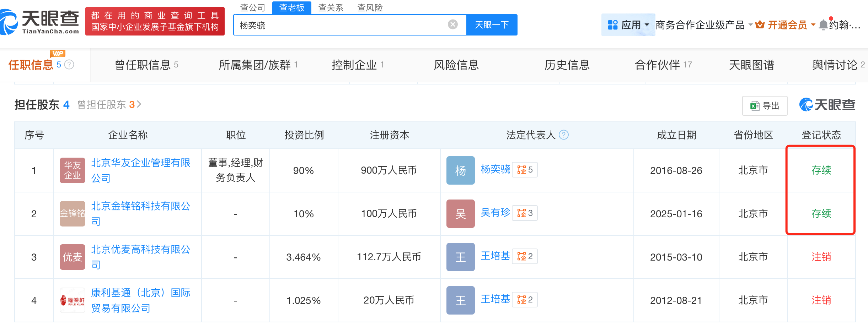
Task: Clear the search box with the X icon
Action: click(x=452, y=24)
